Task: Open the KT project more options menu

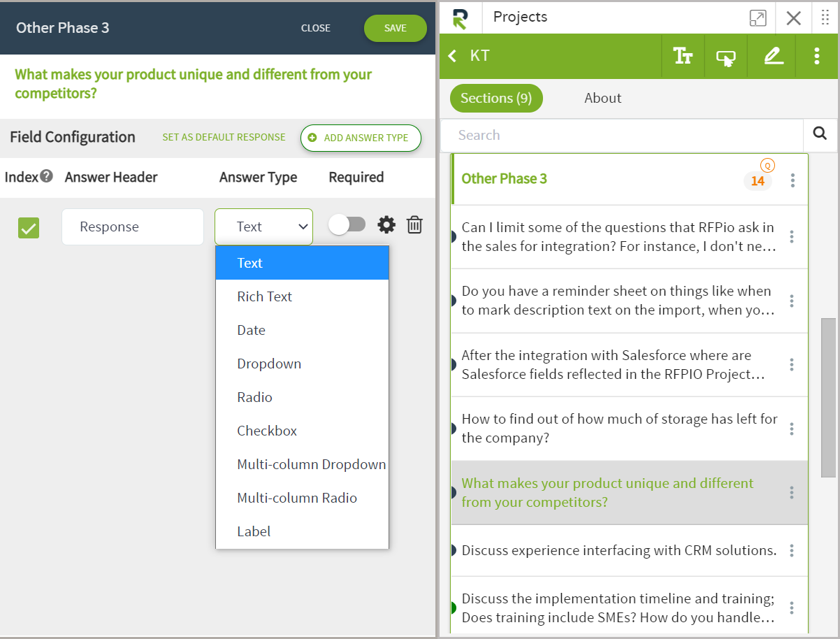Action: 816,56
